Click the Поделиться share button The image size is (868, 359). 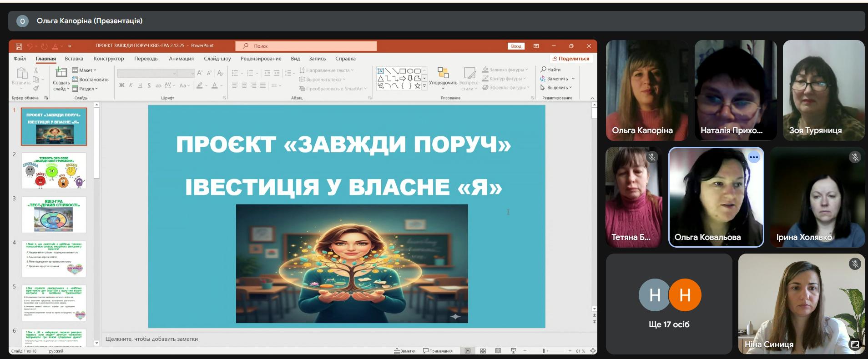tap(570, 59)
